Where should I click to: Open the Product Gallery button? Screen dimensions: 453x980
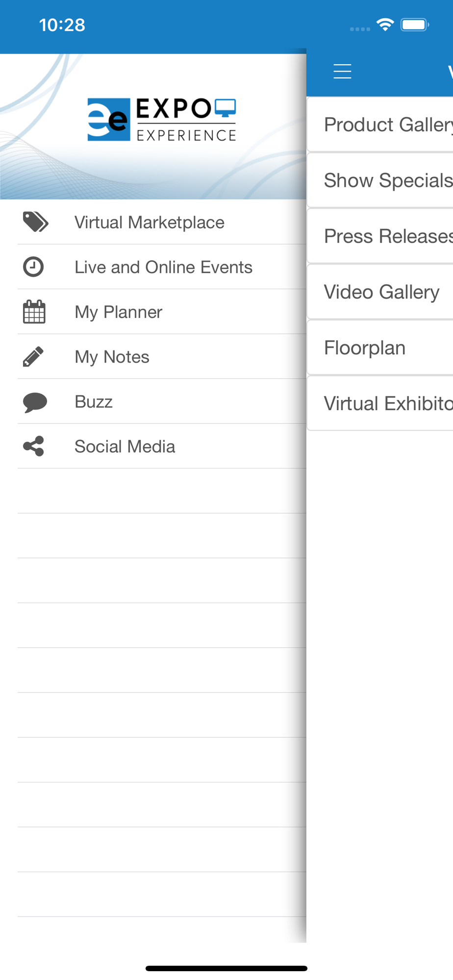(x=380, y=124)
